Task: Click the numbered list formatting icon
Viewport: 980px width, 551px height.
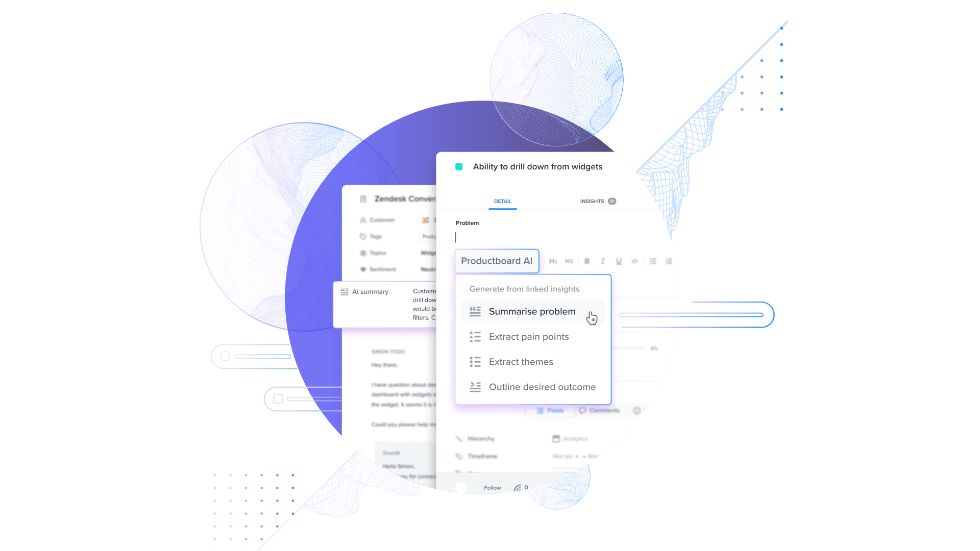Action: (x=668, y=260)
